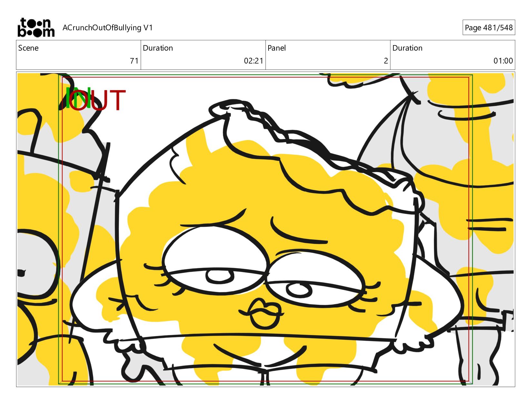Select panel number '2'
Image resolution: width=532 pixels, height=411 pixels.
pyautogui.click(x=386, y=61)
